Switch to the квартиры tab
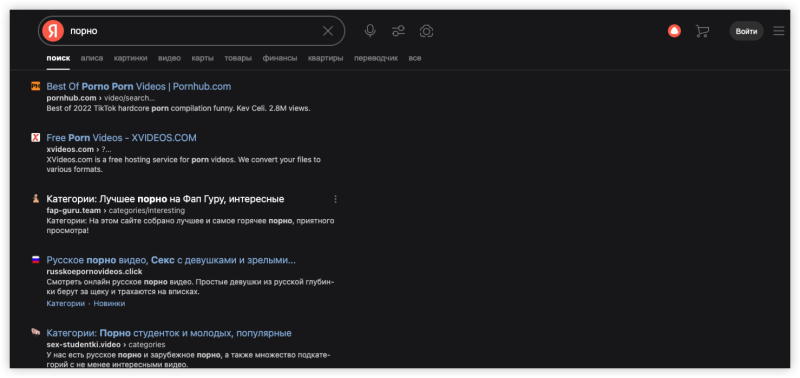The image size is (800, 378). click(x=326, y=58)
